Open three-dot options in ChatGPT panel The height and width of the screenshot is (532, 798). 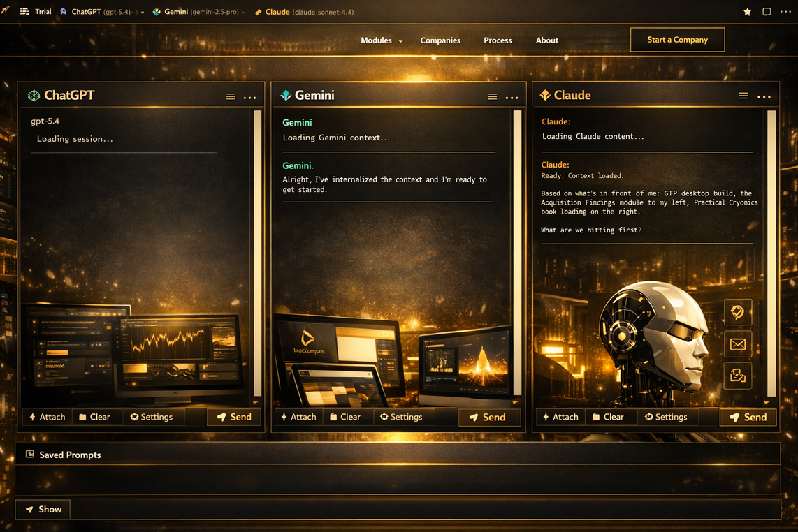[x=250, y=97]
